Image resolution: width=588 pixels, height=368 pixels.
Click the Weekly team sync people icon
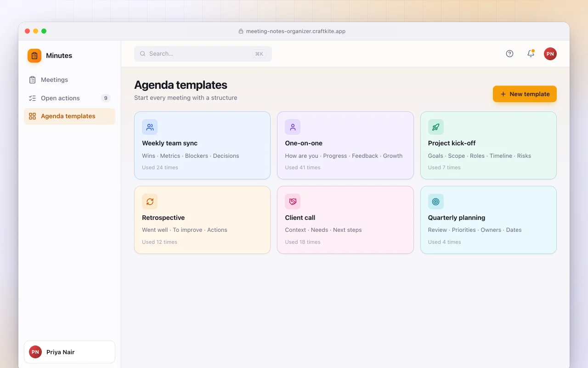pyautogui.click(x=150, y=127)
